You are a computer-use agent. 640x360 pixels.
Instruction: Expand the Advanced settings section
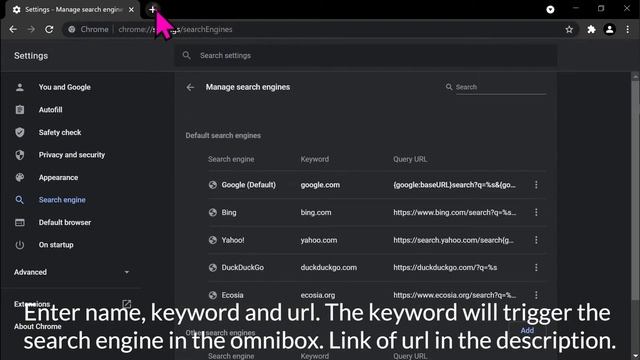coord(71,272)
